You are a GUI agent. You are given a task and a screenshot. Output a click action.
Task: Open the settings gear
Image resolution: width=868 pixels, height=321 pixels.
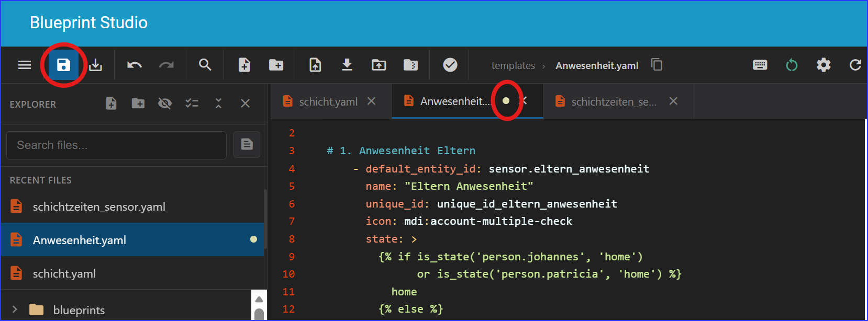[x=824, y=65]
